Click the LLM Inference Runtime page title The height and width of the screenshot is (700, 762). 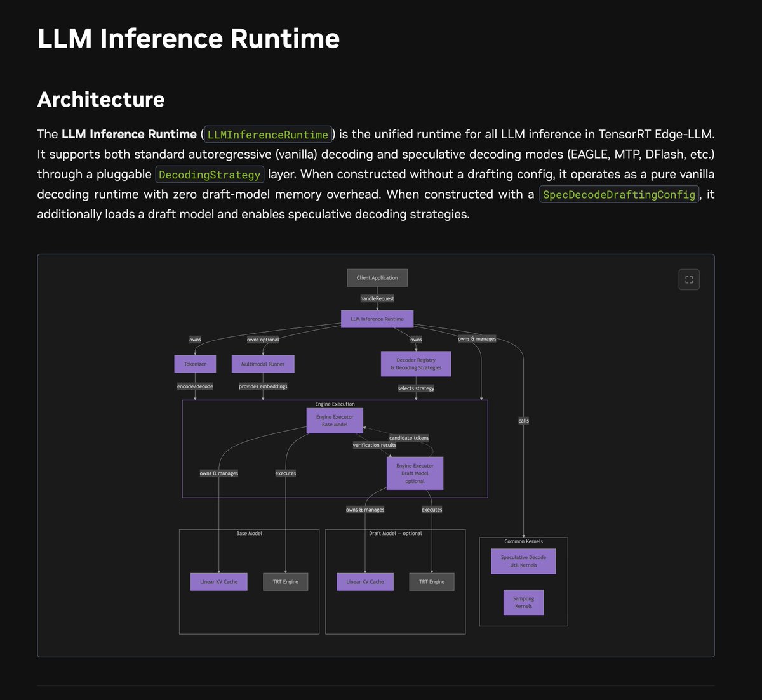(189, 39)
